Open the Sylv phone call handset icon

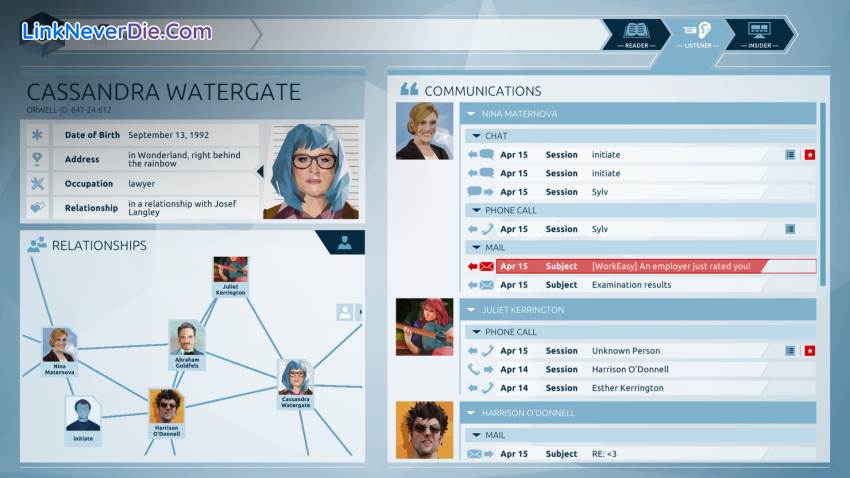click(486, 229)
